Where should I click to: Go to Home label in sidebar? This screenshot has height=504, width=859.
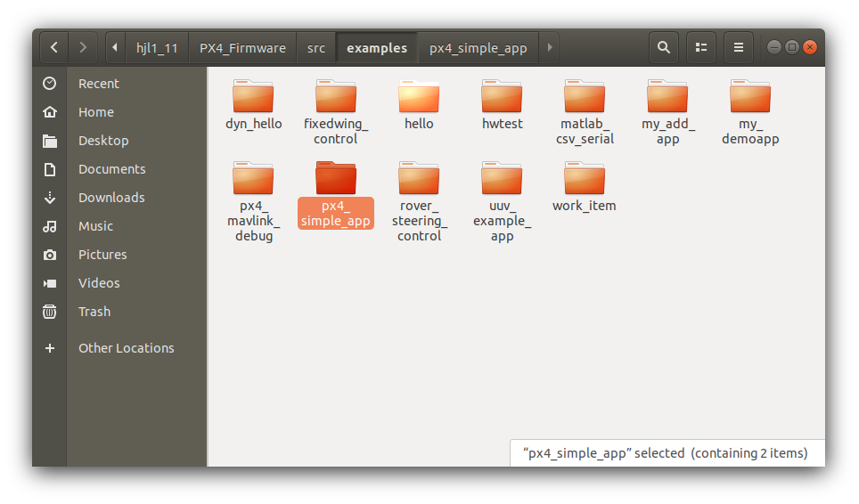point(96,112)
